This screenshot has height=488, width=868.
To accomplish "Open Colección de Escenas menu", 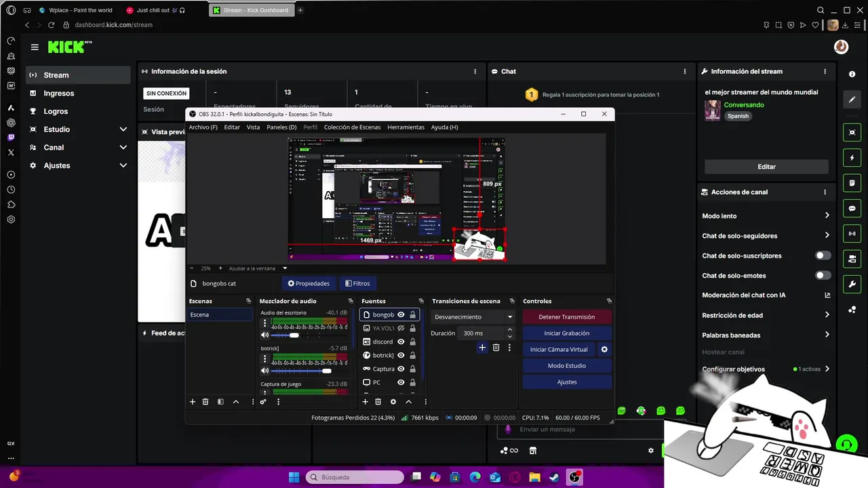I will [352, 127].
